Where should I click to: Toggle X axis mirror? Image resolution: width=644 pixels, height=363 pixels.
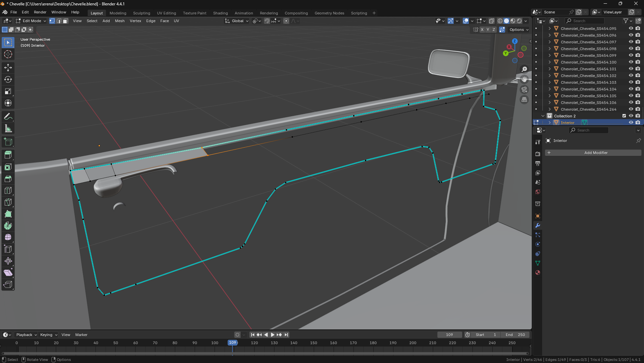click(482, 30)
